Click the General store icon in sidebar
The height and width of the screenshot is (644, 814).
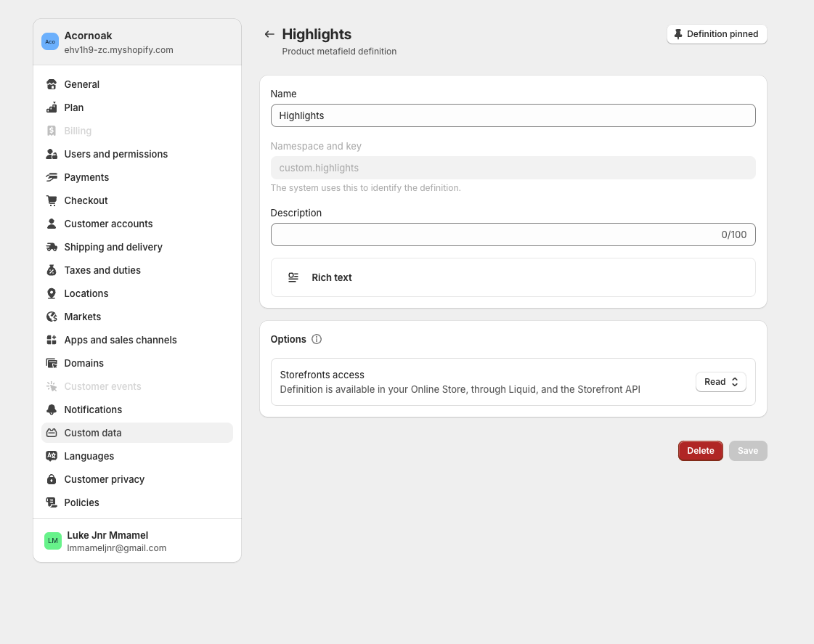pyautogui.click(x=52, y=84)
